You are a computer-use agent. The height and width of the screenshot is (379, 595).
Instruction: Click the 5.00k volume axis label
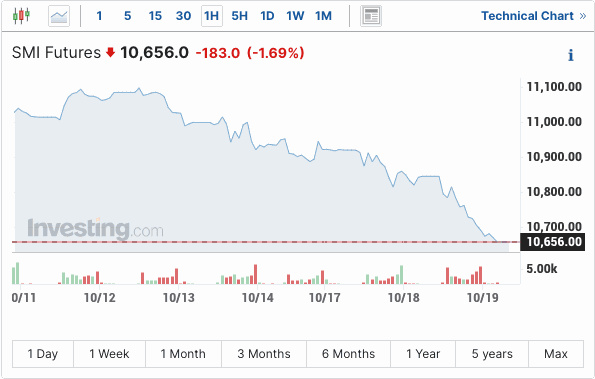541,269
